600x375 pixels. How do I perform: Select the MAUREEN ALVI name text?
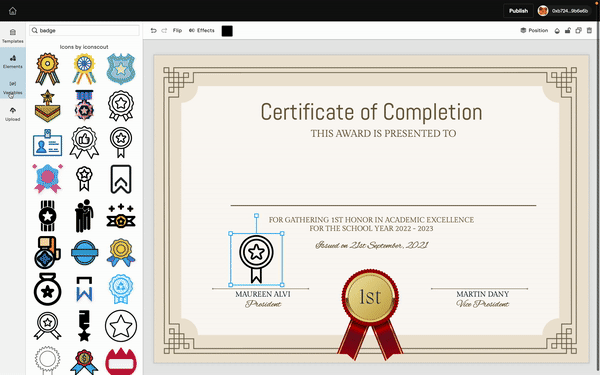[263, 294]
